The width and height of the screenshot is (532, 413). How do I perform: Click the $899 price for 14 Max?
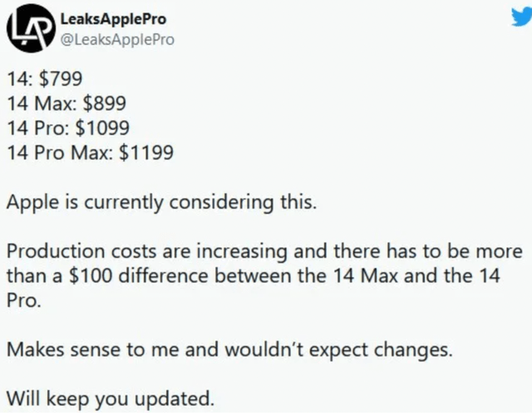coord(105,103)
